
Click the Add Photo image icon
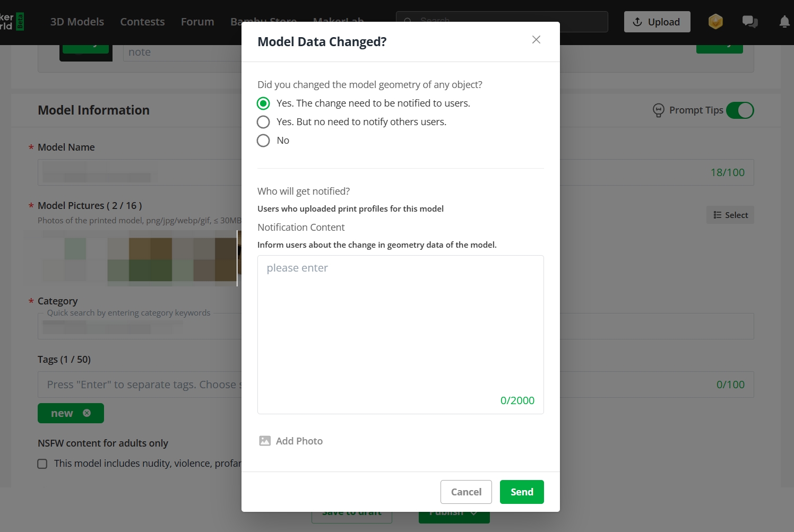point(265,441)
